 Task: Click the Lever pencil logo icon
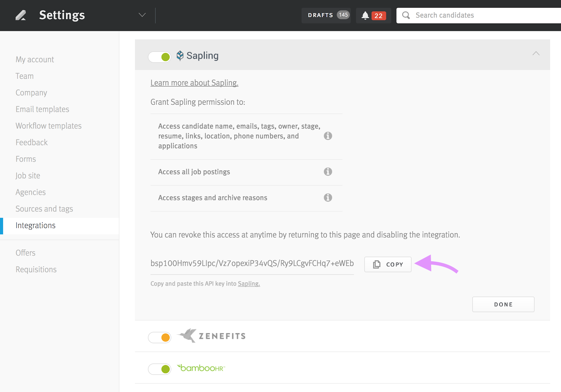[x=21, y=15]
